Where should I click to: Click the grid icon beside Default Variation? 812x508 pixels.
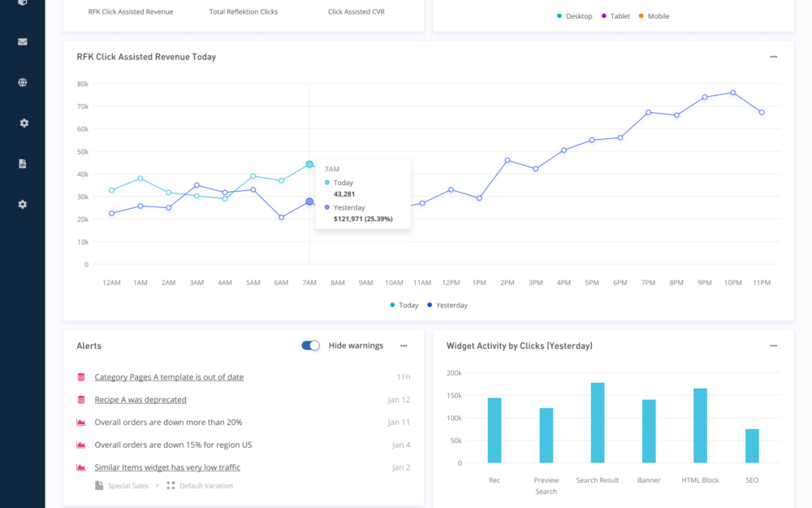(x=171, y=486)
